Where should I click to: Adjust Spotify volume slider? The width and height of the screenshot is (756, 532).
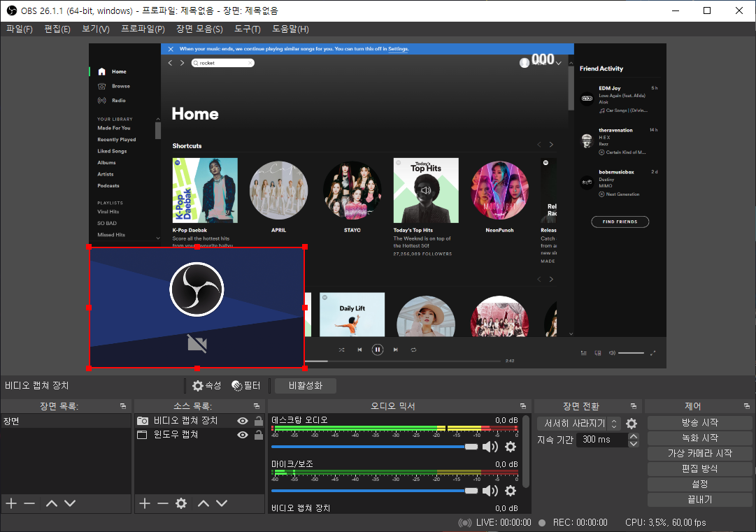click(x=631, y=353)
